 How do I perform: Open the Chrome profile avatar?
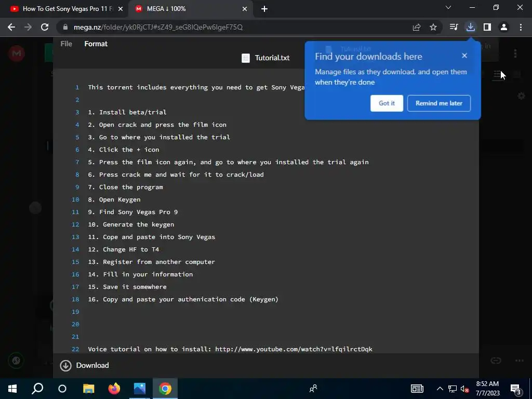(504, 27)
